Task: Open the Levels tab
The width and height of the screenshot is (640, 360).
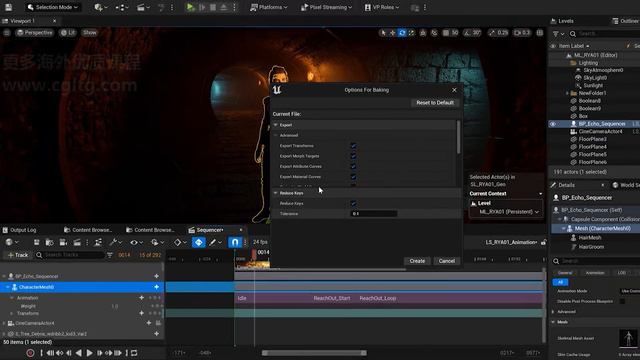Action: tap(562, 21)
